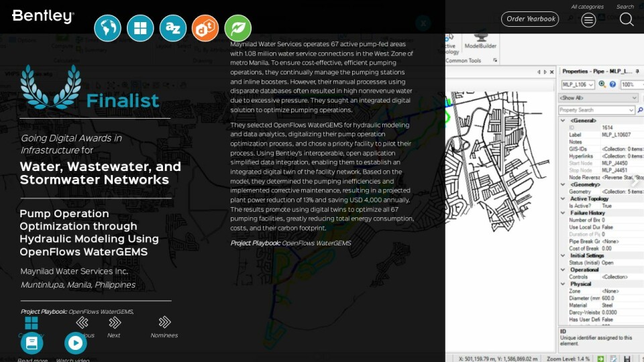
Task: Click the Material value Steel
Action: coord(607,306)
